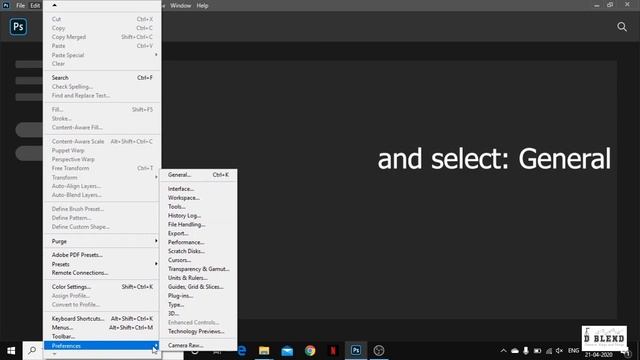The image size is (640, 360).
Task: Click the OneDrive cloud tray icon
Action: click(x=515, y=351)
